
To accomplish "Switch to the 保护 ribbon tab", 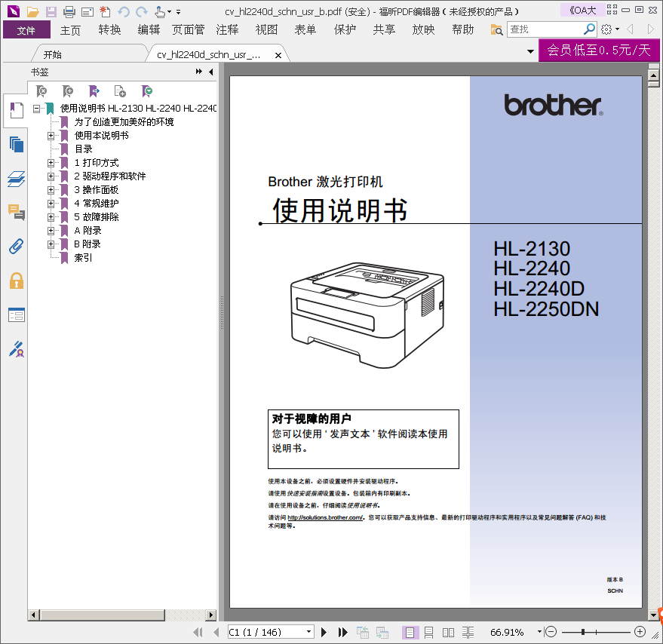I will 345,30.
